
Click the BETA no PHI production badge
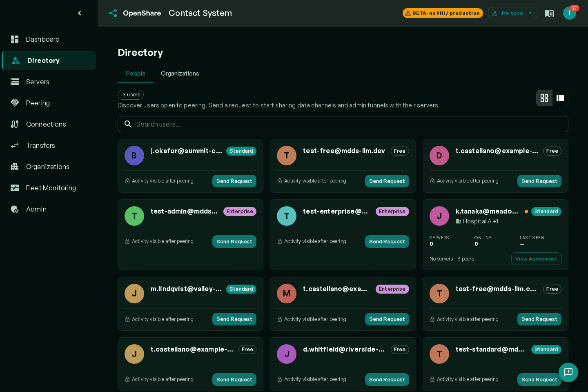click(443, 13)
